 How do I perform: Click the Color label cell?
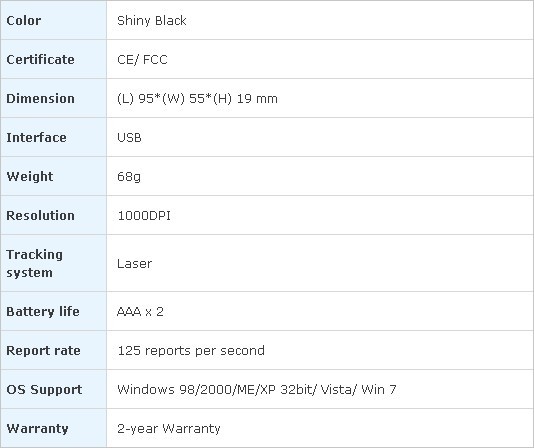pyautogui.click(x=53, y=20)
